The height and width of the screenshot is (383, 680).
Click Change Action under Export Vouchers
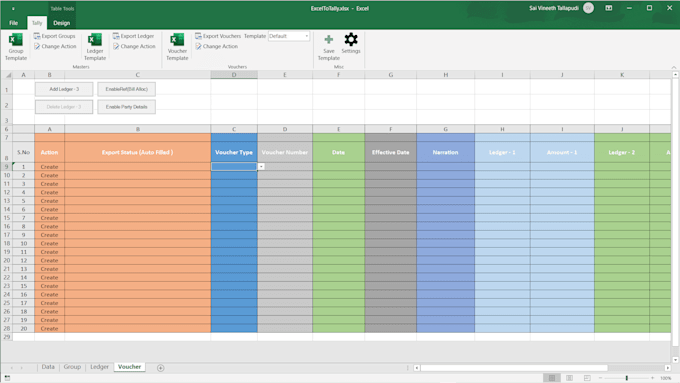tap(216, 46)
